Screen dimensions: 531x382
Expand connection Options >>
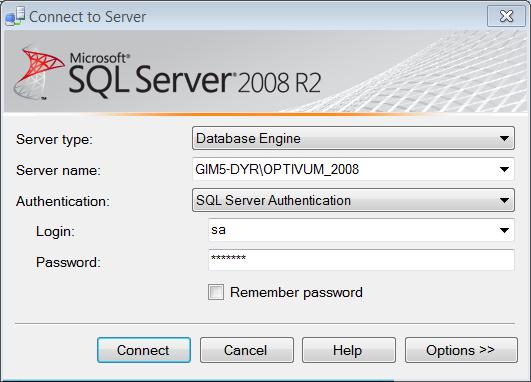pyautogui.click(x=461, y=350)
